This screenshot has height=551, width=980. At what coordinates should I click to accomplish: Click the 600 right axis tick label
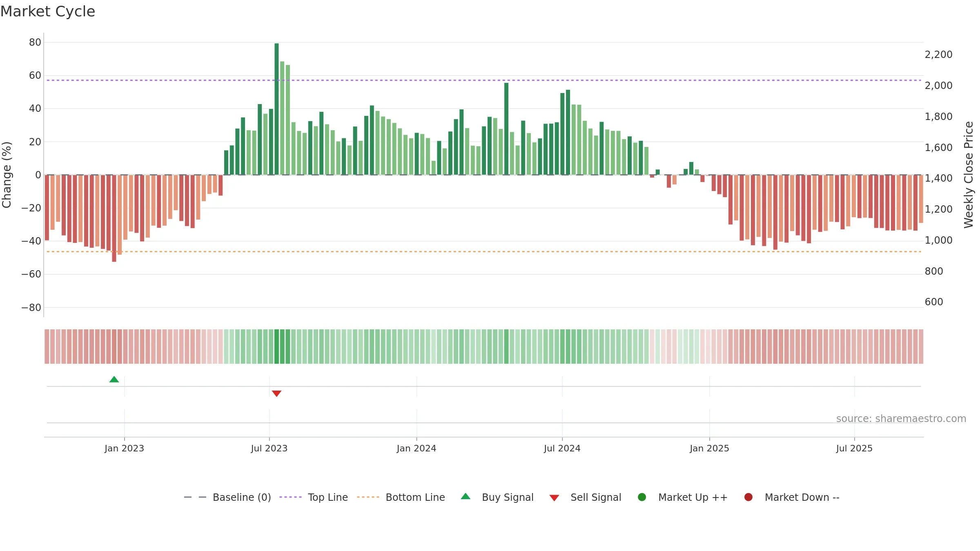(x=934, y=302)
